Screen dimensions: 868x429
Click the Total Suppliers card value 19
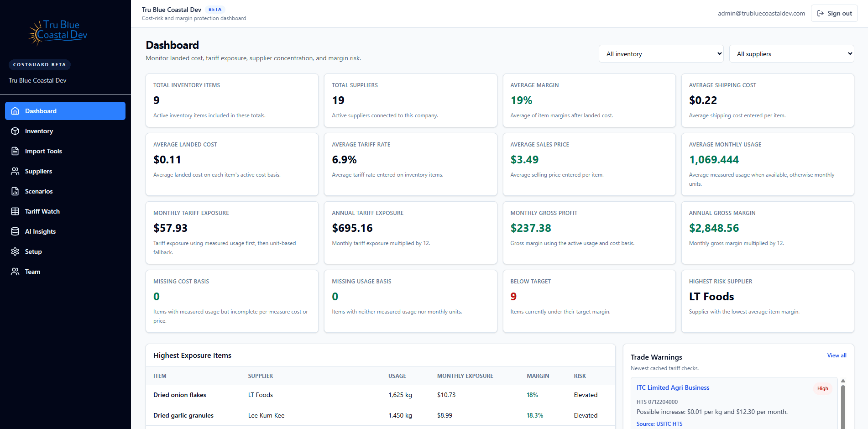click(x=338, y=100)
